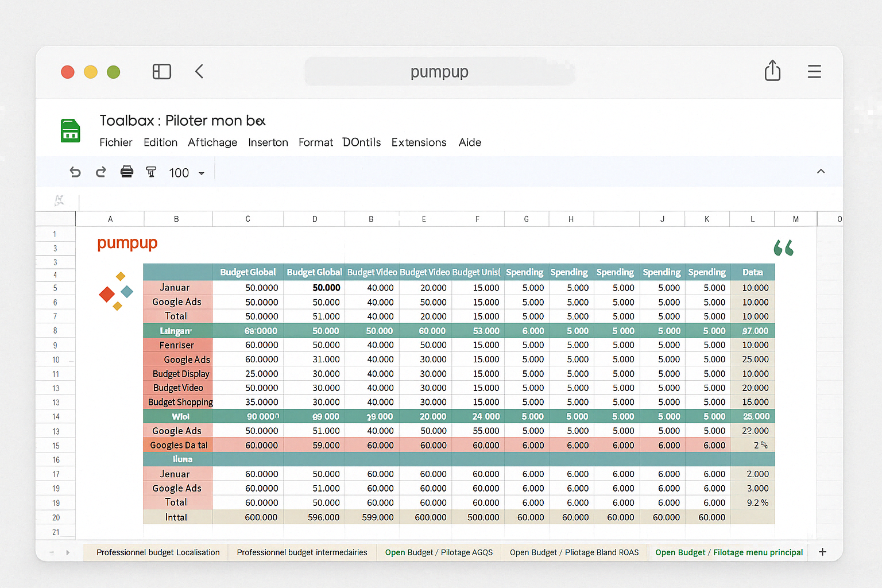
Task: Select column L header
Action: (x=752, y=219)
